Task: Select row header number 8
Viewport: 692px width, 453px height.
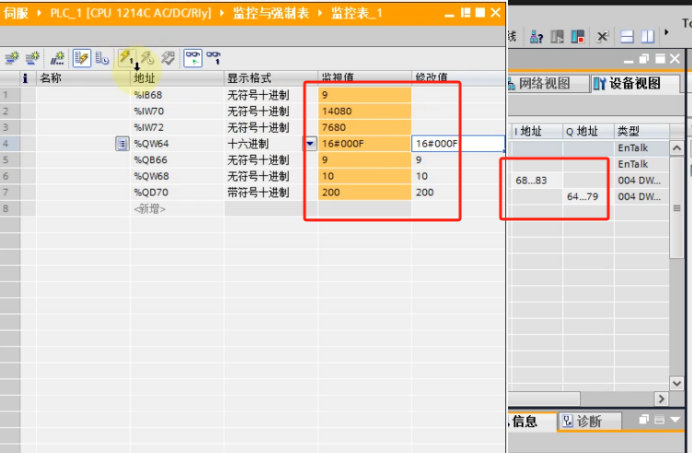Action: click(10, 209)
